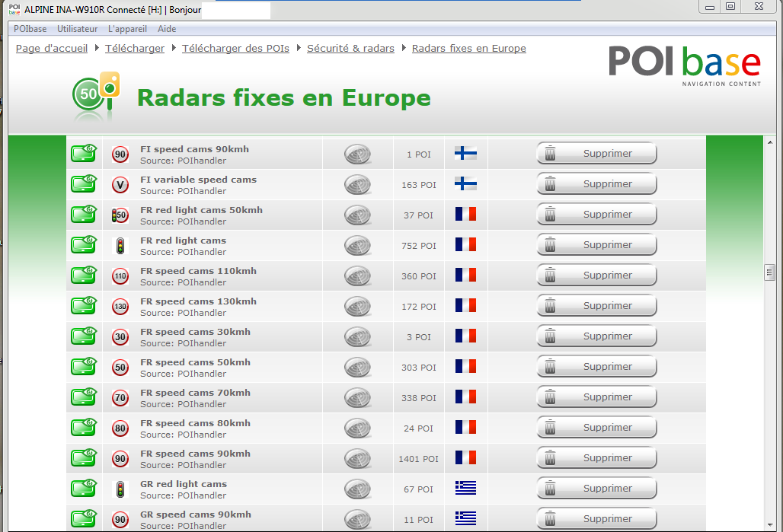Click the gray radar disc in FR speed cams 90kmh row
The image size is (783, 532).
point(357,458)
